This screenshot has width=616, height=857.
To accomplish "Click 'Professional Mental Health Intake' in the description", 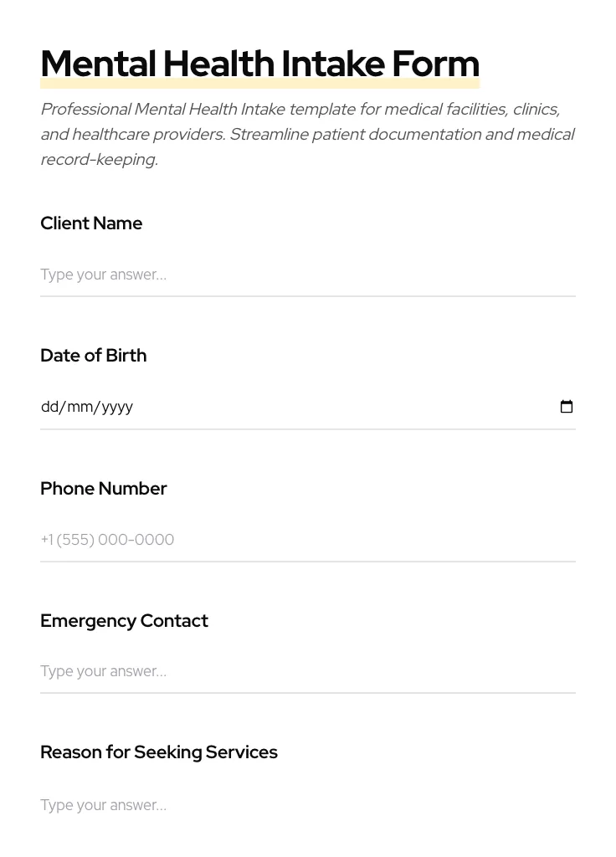I will 162,110.
